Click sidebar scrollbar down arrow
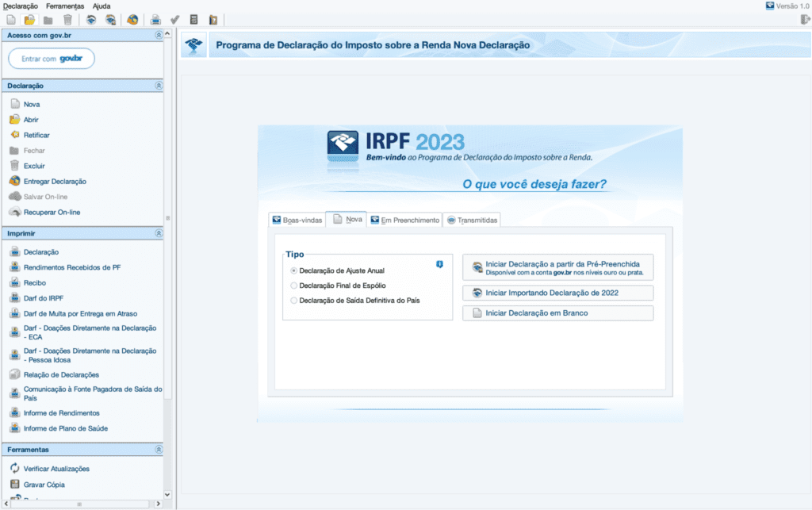812x510 pixels. tap(167, 494)
